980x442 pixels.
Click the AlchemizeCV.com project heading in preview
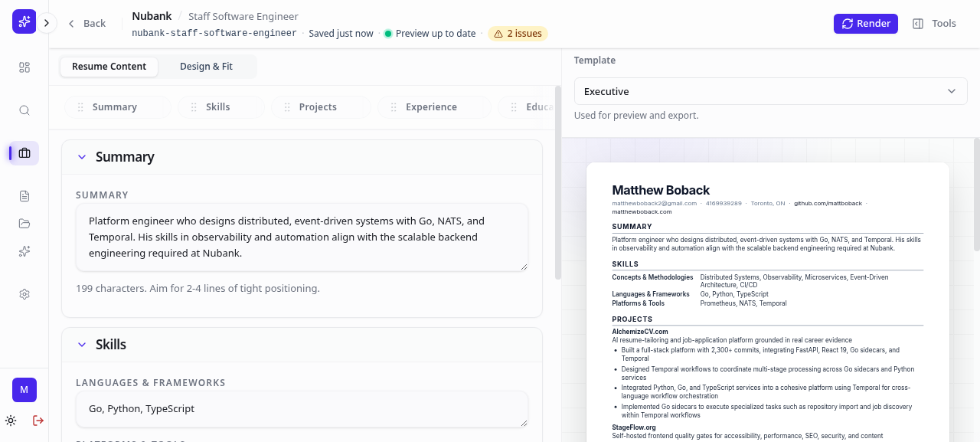click(640, 332)
